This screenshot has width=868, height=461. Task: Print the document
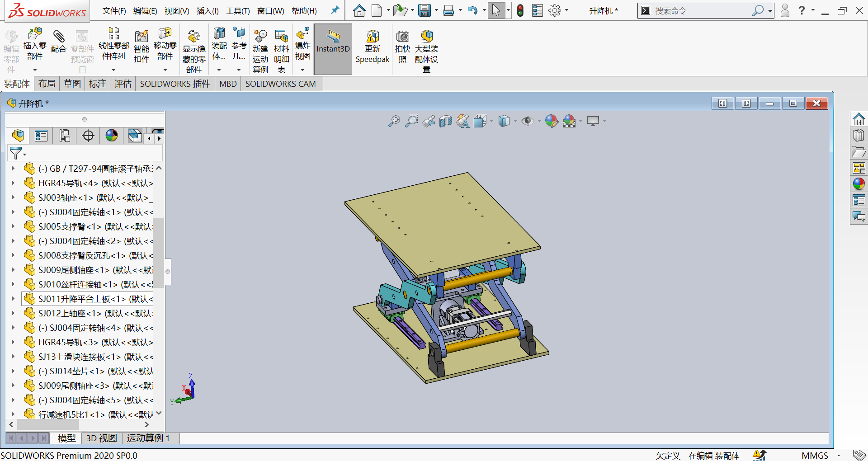[448, 10]
